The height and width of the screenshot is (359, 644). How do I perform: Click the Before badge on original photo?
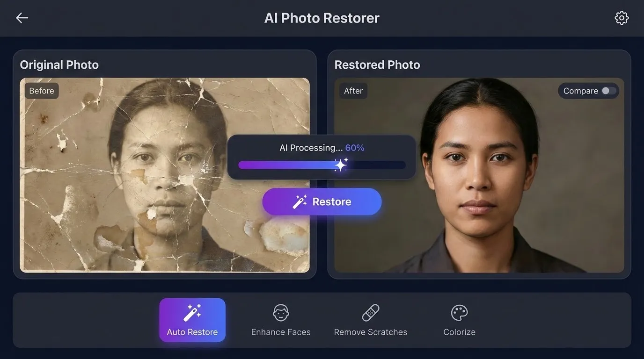tap(42, 91)
